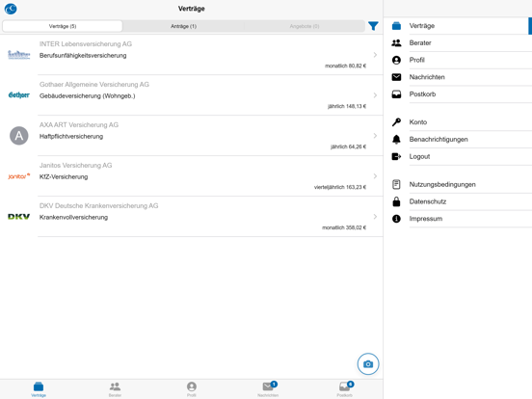Click the Postkorb inbox icon in side menu
The image size is (532, 399).
pyautogui.click(x=396, y=94)
